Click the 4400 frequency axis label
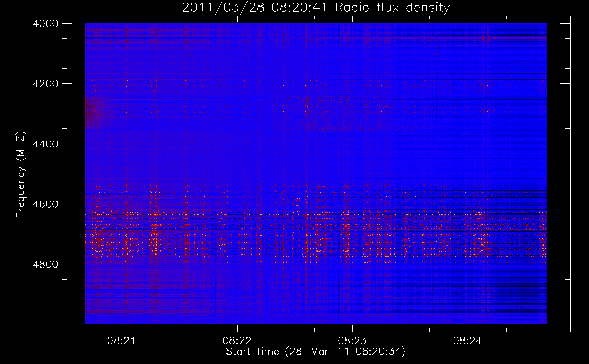Viewport: 589px width, 364px height. point(46,144)
